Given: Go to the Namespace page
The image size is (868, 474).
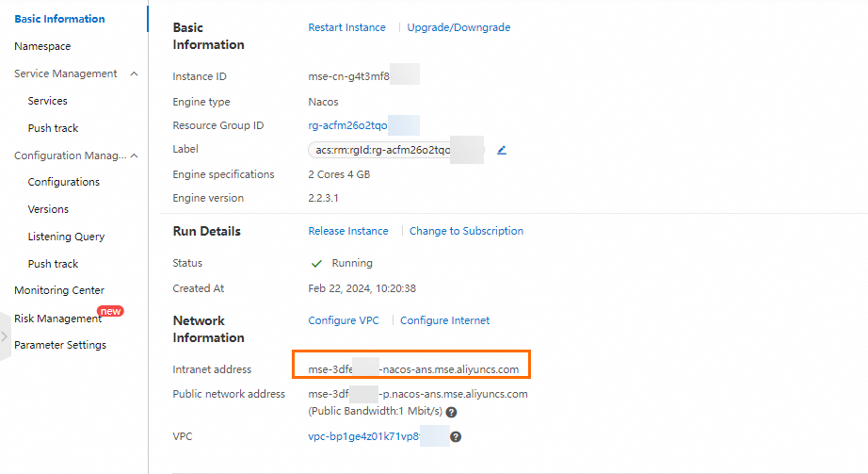Looking at the screenshot, I should [42, 46].
